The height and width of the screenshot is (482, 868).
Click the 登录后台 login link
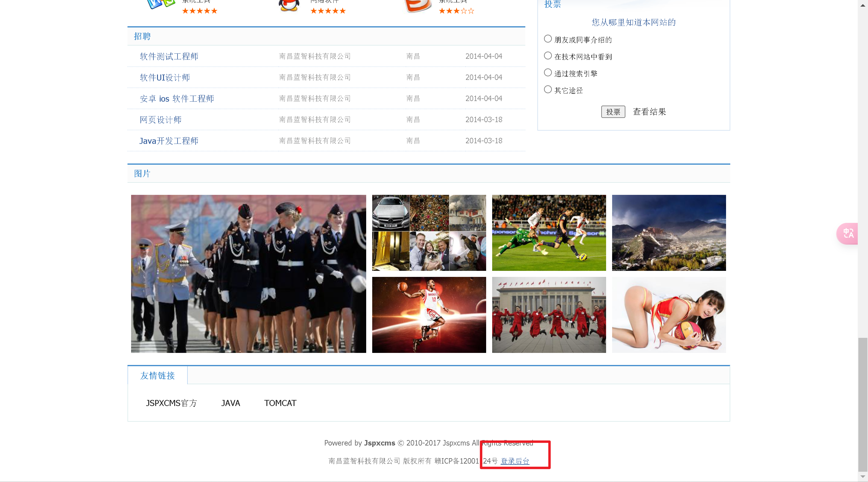click(514, 461)
